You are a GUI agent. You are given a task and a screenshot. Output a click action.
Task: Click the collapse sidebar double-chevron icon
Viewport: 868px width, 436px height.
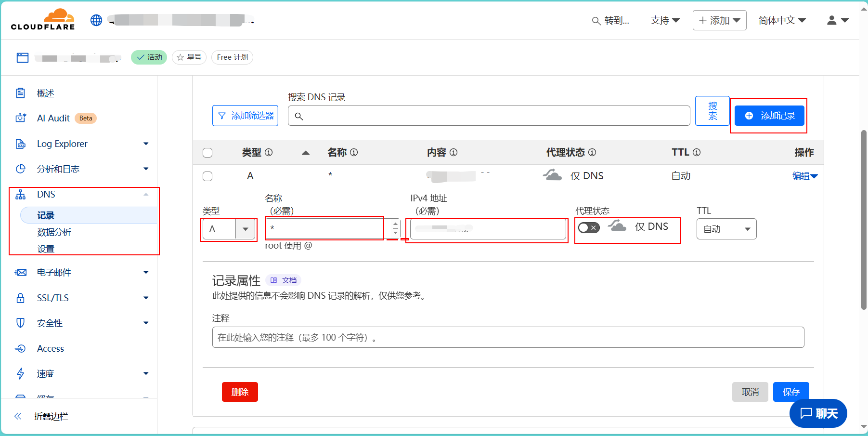(x=18, y=416)
